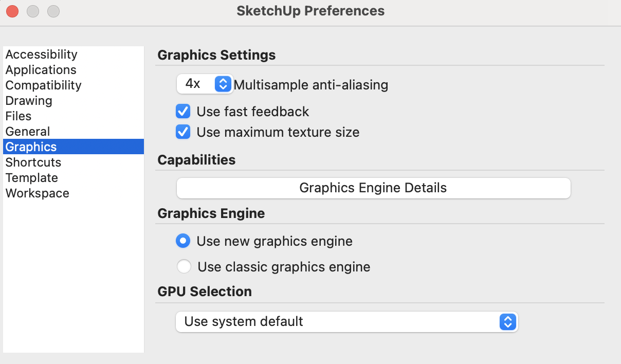
Task: Select Use classic graphics engine
Action: 183,266
